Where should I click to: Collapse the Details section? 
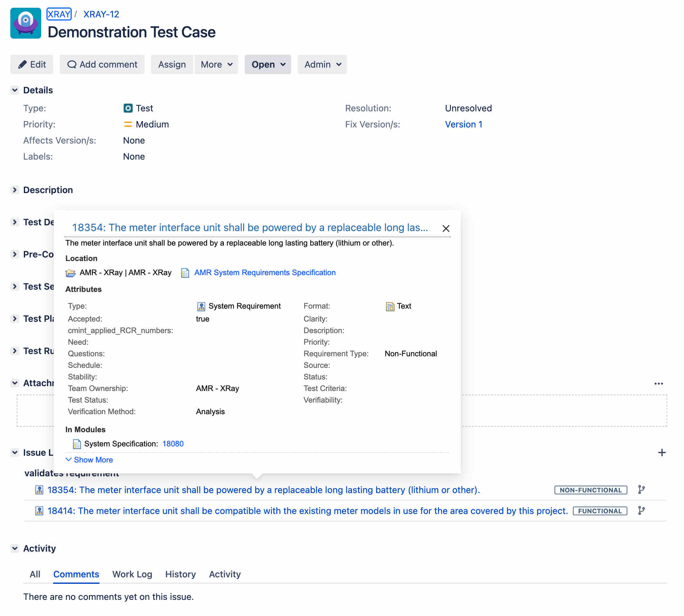coord(14,90)
